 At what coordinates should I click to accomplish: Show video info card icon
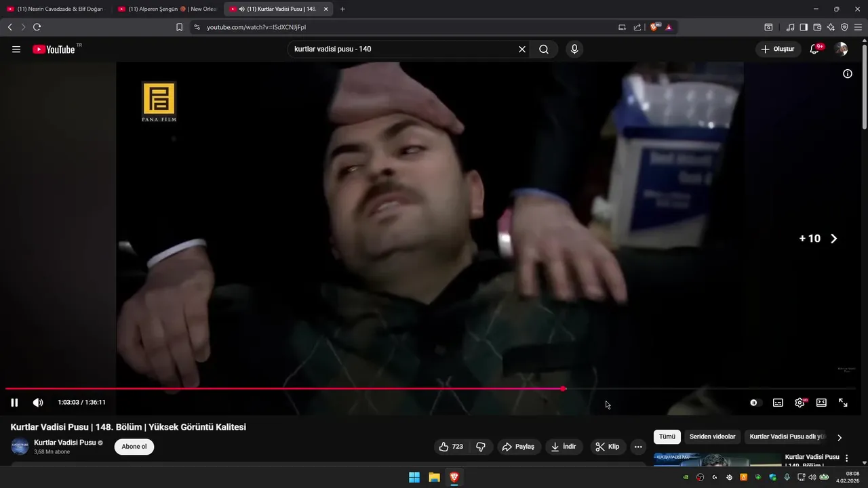point(848,74)
